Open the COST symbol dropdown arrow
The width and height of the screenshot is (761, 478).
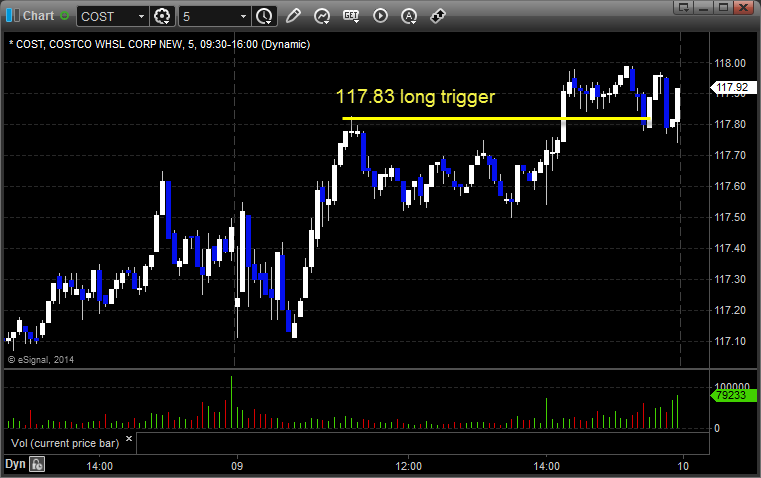[141, 16]
